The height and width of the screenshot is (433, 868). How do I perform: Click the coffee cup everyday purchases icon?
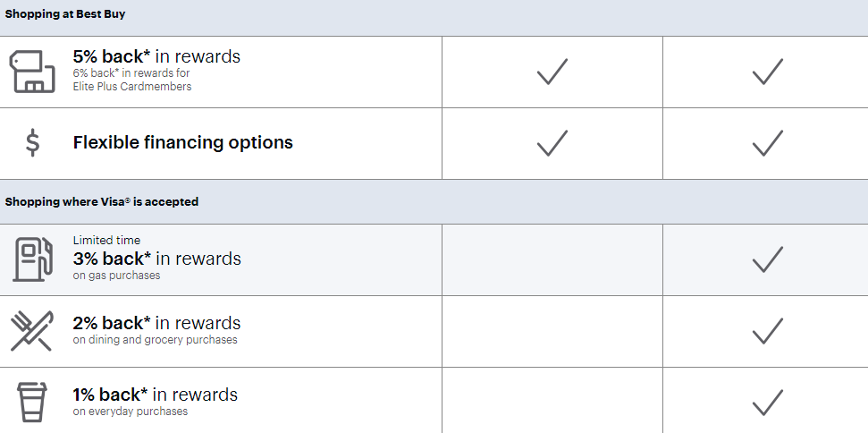(32, 403)
